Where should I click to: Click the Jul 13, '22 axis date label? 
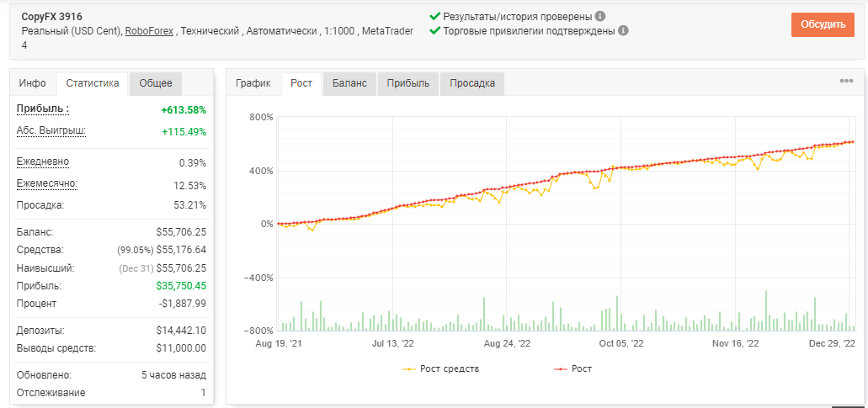(x=392, y=344)
